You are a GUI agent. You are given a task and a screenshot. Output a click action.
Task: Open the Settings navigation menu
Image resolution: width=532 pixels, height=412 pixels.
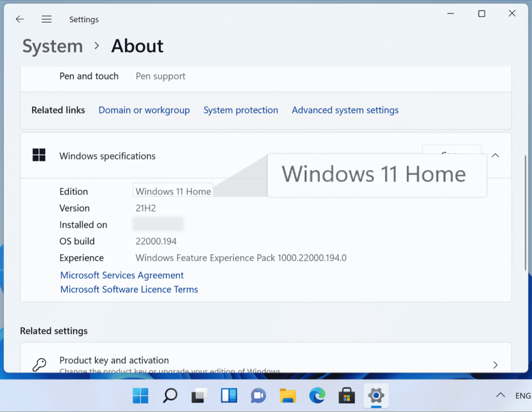coord(46,19)
